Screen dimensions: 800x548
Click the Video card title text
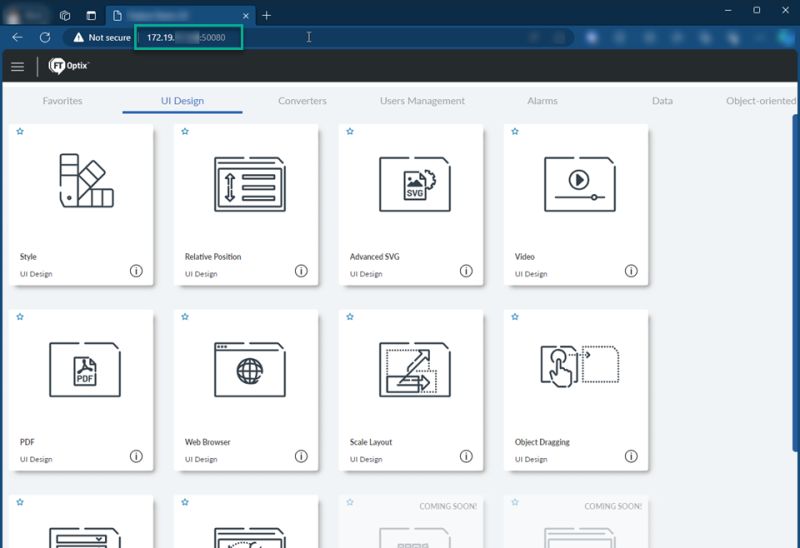[524, 257]
